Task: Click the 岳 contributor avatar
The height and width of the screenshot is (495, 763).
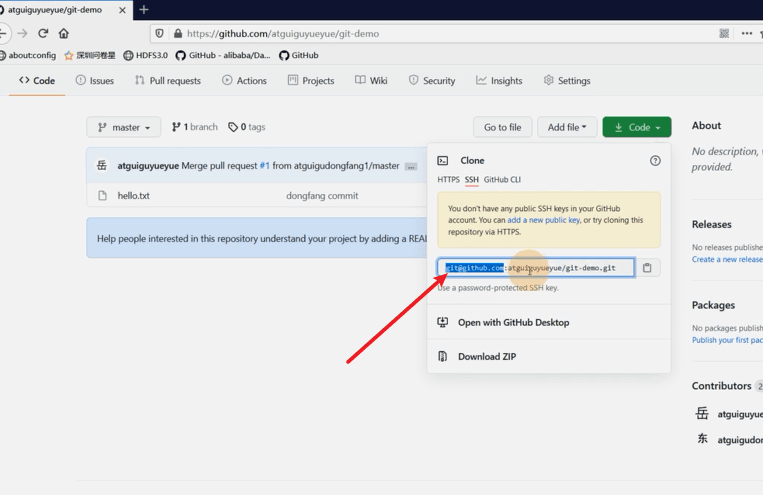Action: coord(702,414)
